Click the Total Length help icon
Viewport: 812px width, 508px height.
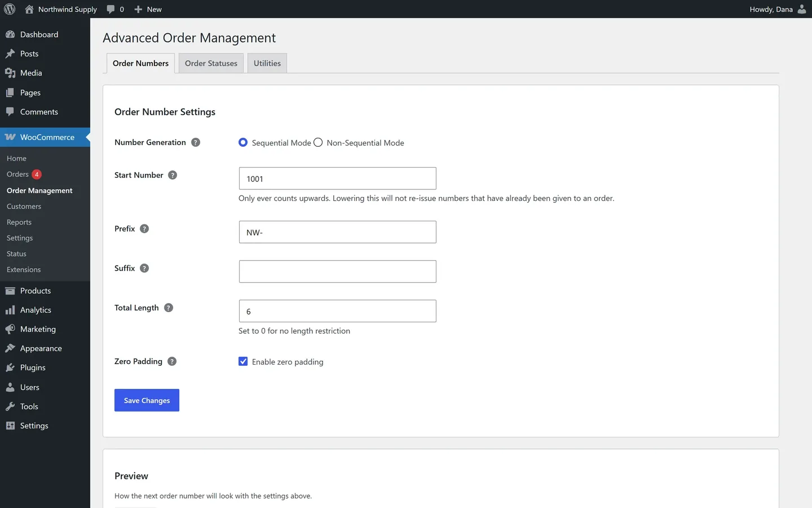pos(169,308)
